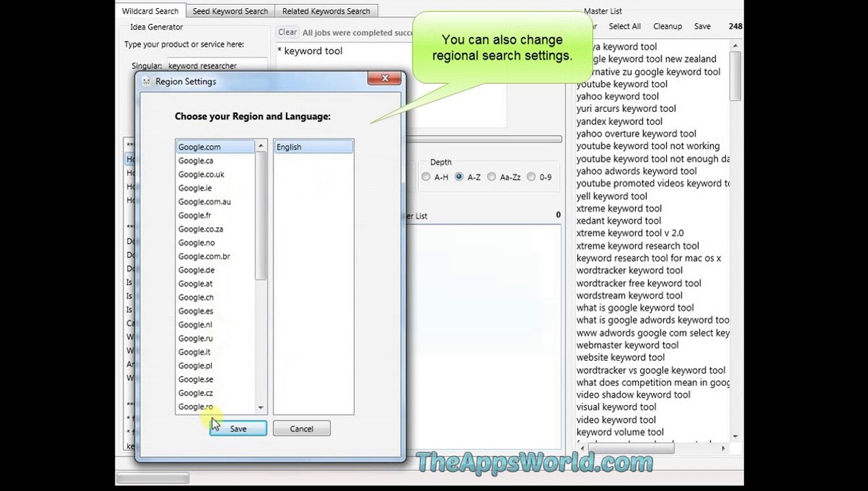Click region list scroll up arrow

click(261, 146)
